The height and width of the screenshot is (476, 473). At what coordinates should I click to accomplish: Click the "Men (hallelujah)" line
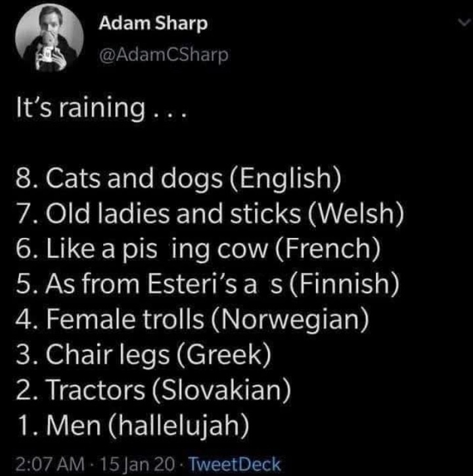tap(134, 428)
